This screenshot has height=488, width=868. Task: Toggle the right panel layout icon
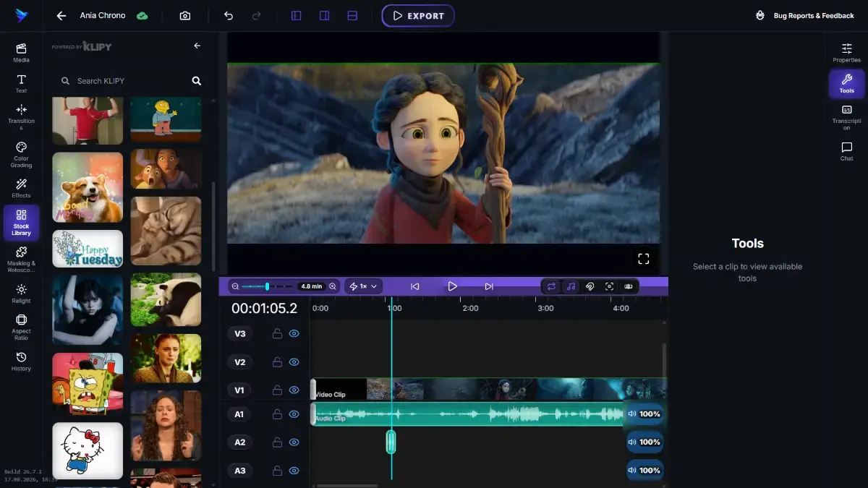[324, 15]
